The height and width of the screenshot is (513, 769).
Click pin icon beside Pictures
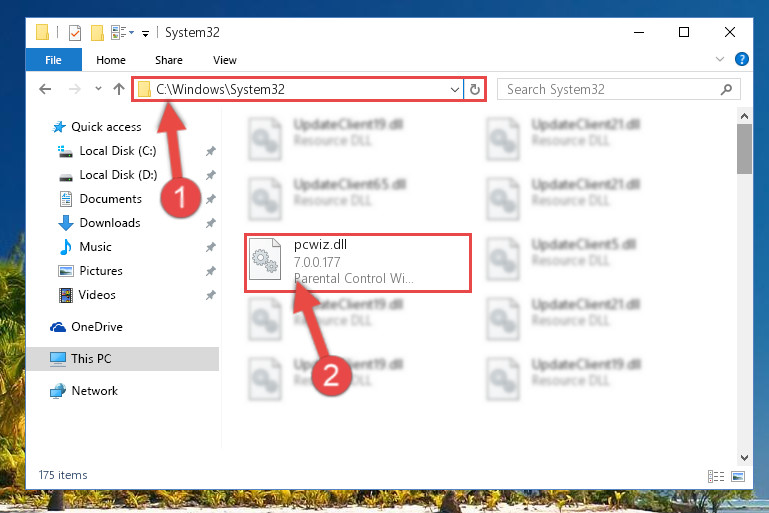[210, 271]
